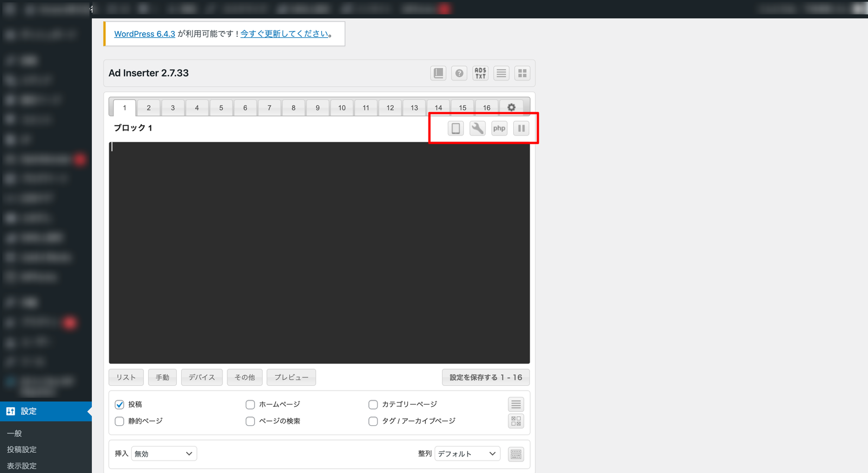This screenshot has width=868, height=473.
Task: Open the blocks list icon in header
Action: tap(501, 73)
